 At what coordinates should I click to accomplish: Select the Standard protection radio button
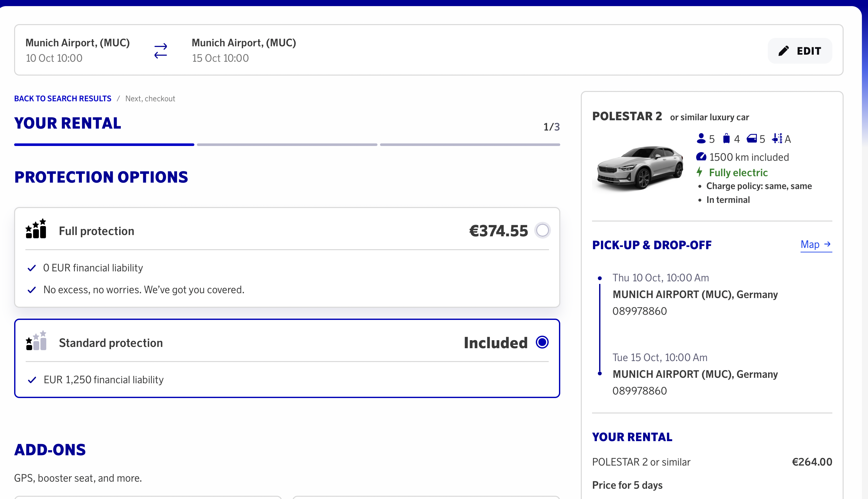542,342
